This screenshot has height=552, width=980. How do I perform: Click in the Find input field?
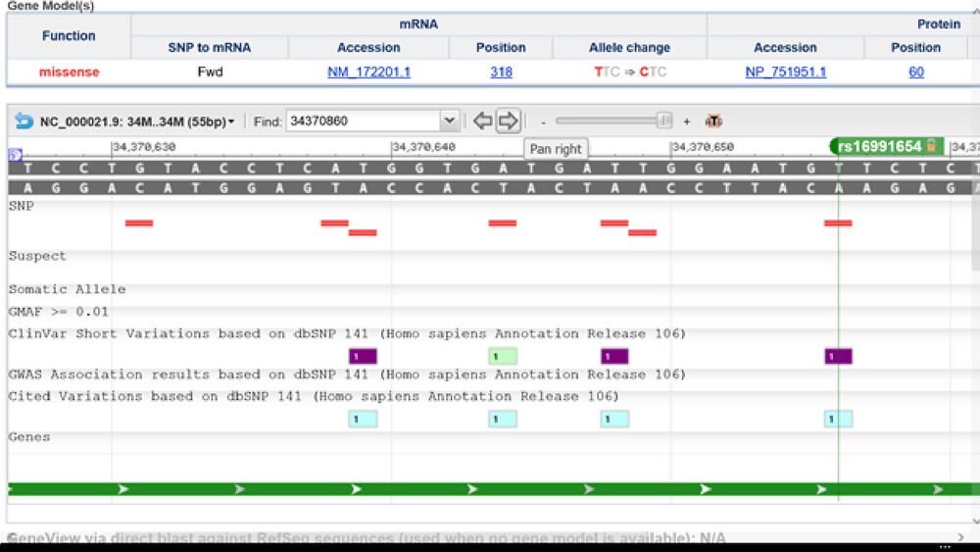[x=363, y=121]
